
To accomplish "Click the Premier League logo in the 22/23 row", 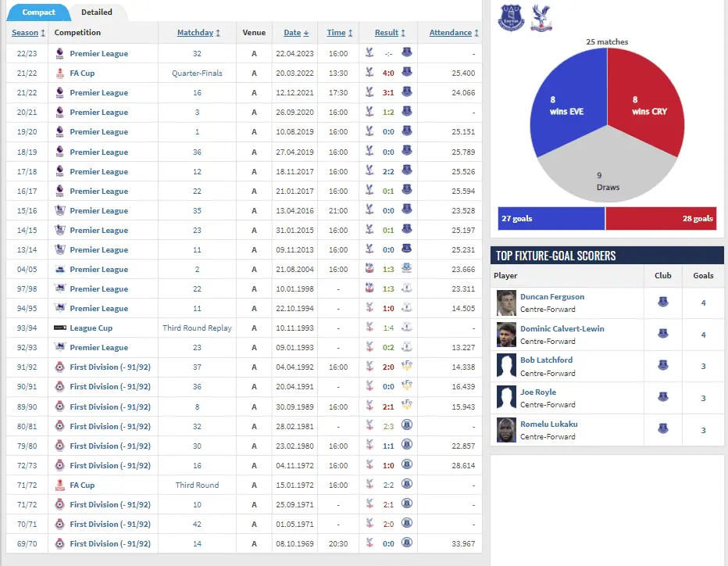I will pos(59,54).
